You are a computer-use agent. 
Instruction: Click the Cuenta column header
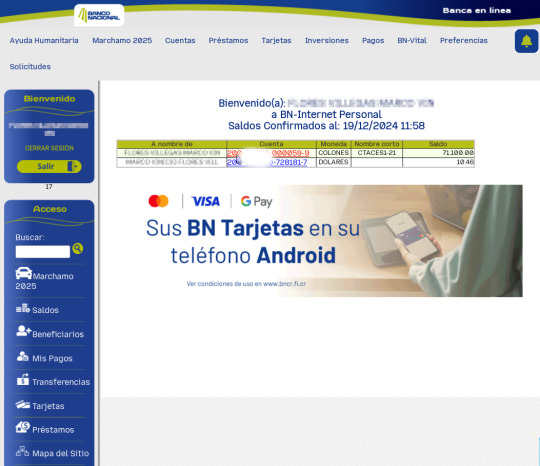[x=271, y=144]
